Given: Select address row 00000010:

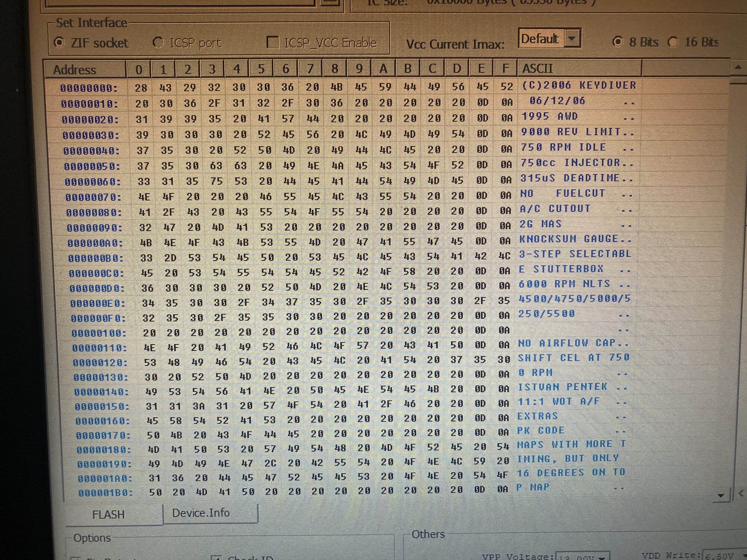Looking at the screenshot, I should tap(90, 104).
